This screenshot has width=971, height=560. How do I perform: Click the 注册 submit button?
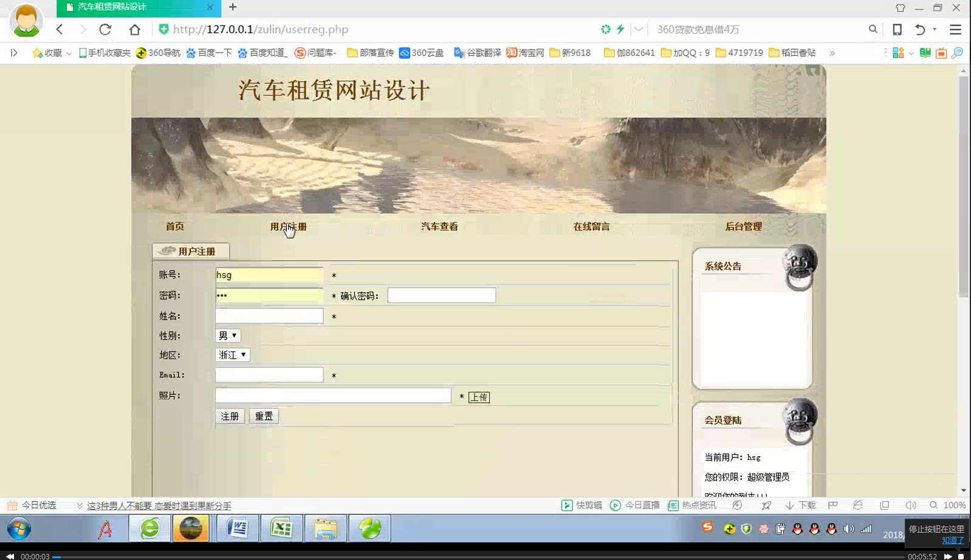[230, 416]
